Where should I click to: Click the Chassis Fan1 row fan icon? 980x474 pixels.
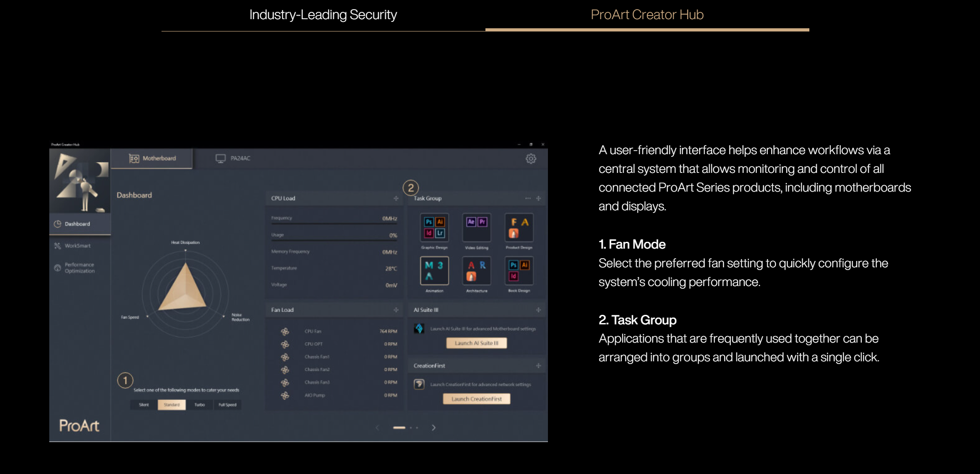click(x=285, y=357)
